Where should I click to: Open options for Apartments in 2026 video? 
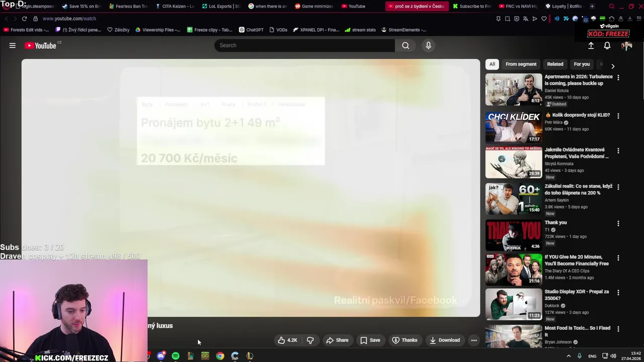(x=618, y=77)
